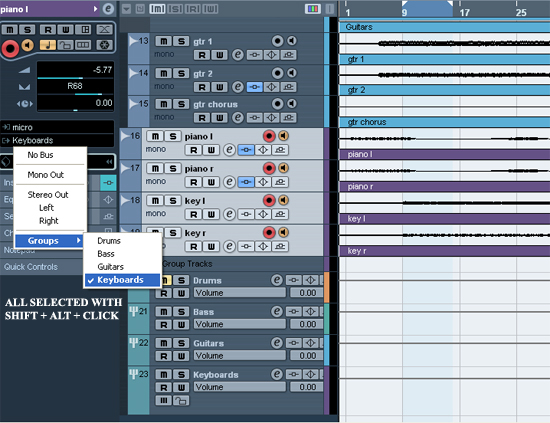Solo the gtr 2 track

tap(181, 73)
